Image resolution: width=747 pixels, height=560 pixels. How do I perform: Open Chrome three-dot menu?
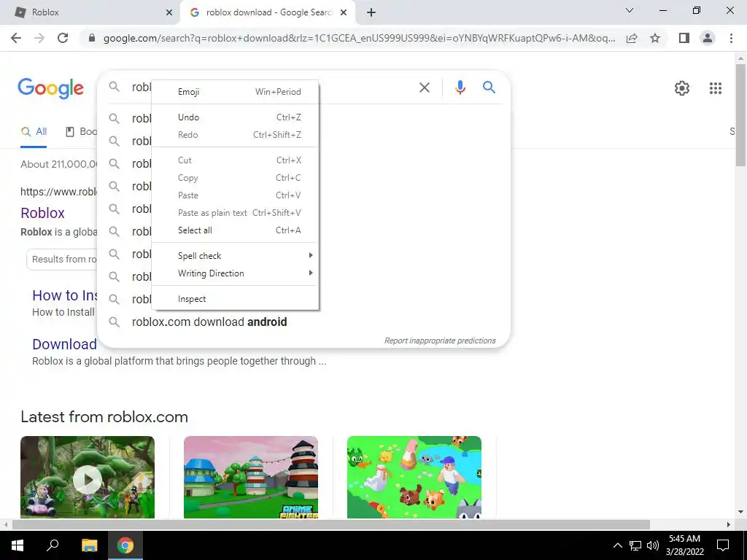point(731,38)
